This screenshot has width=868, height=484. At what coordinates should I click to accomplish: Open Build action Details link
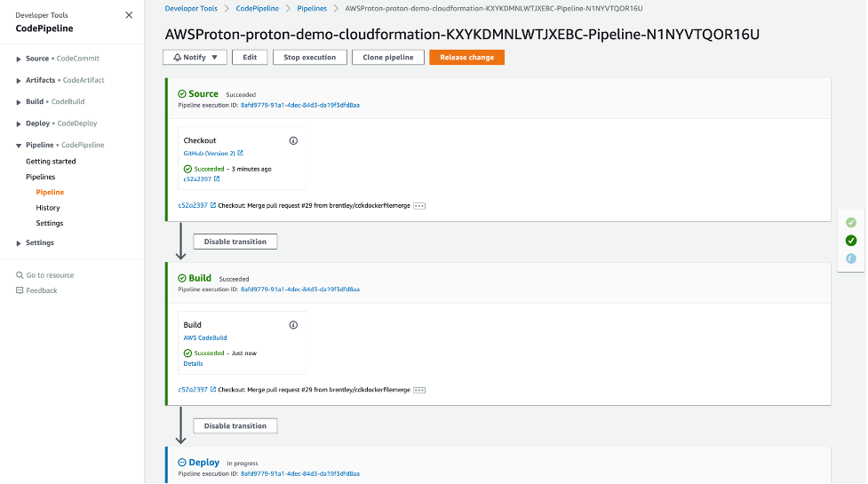[193, 363]
